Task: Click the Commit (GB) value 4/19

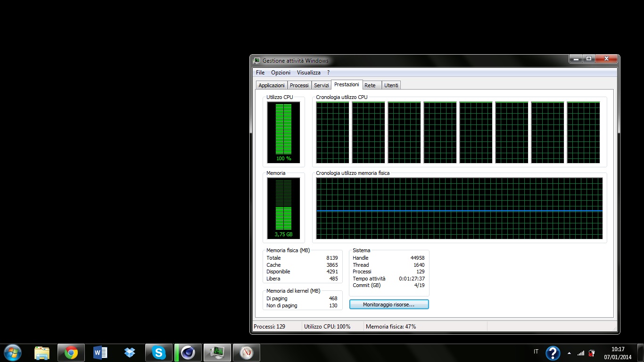Action: click(x=420, y=285)
